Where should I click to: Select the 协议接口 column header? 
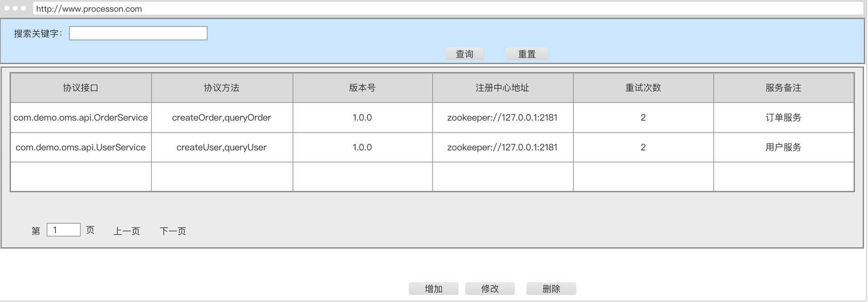(x=80, y=88)
